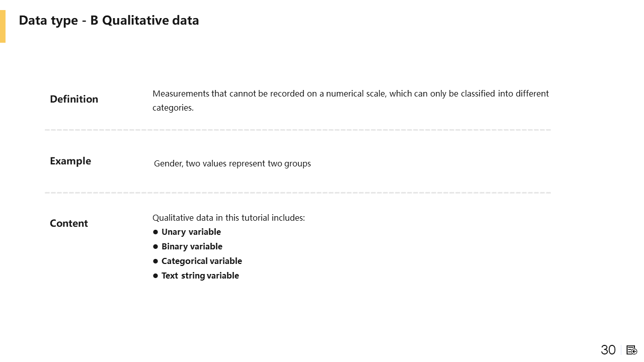Click the slide title "Data type - B Qualitative data"
Image resolution: width=644 pixels, height=362 pixels.
109,21
